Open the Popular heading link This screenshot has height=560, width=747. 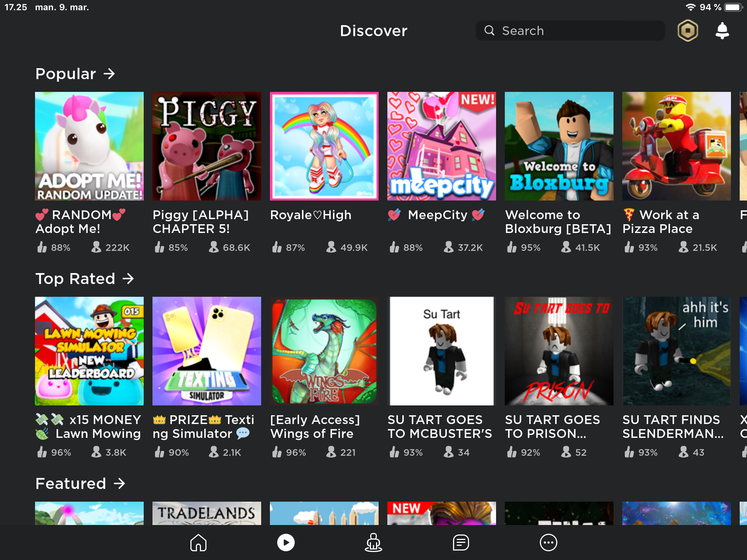click(66, 74)
